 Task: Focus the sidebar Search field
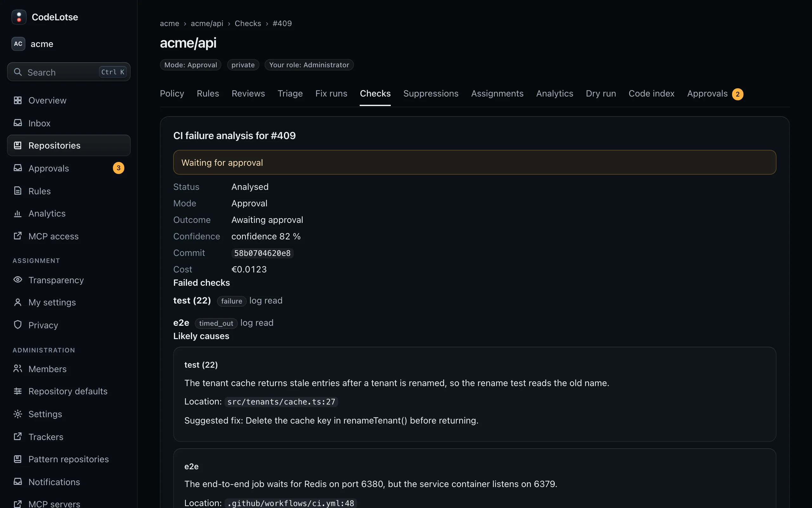click(x=69, y=72)
